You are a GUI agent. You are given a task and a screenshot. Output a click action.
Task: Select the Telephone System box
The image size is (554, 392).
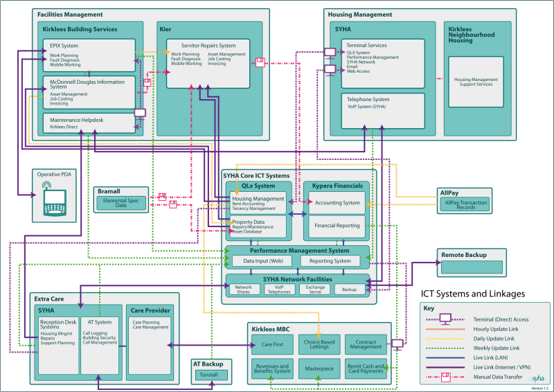(383, 111)
